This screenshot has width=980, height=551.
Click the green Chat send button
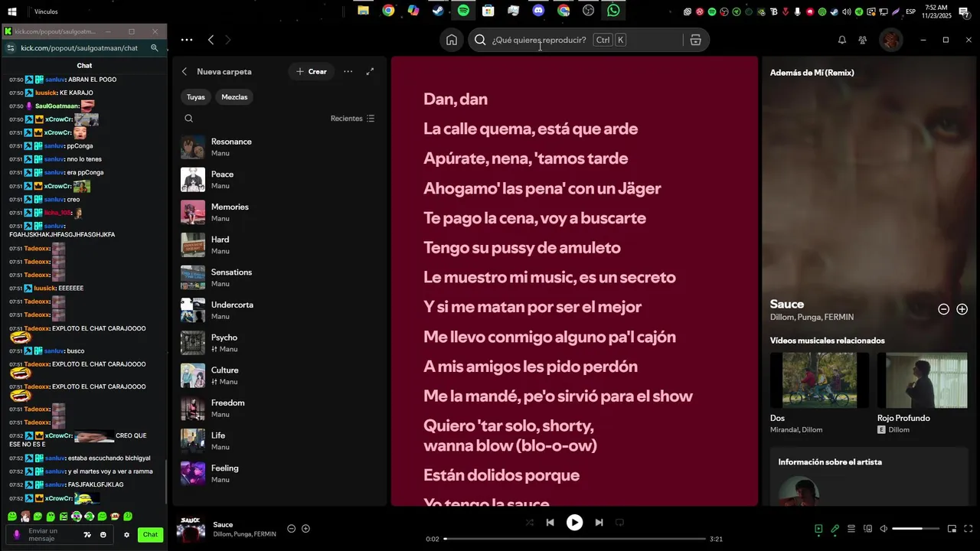pyautogui.click(x=150, y=535)
